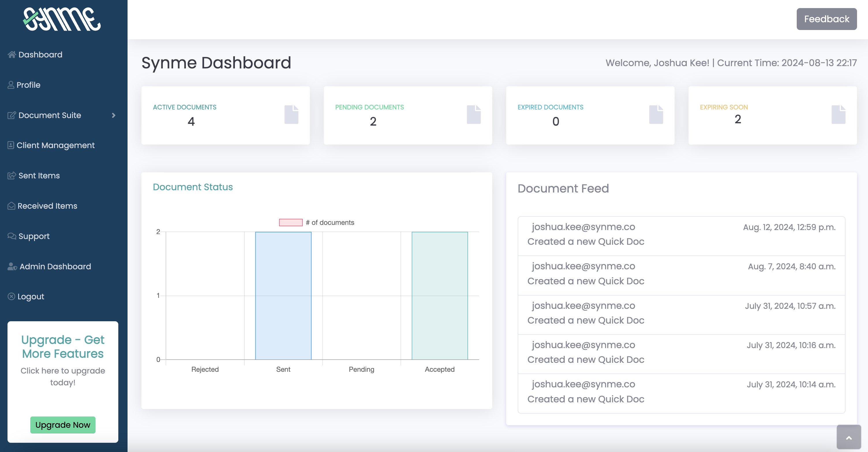Click the Sent bar in the chart
Viewport: 868px width, 452px height.
(x=283, y=296)
